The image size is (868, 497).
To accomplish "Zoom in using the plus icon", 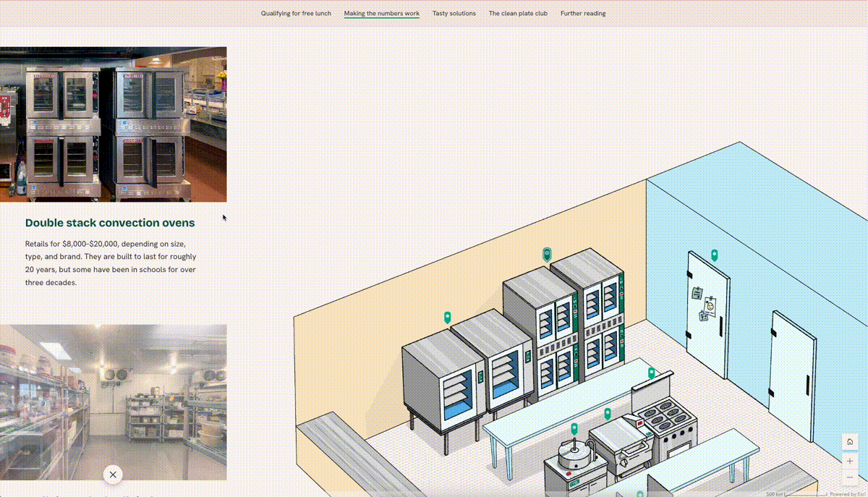I will (x=849, y=461).
